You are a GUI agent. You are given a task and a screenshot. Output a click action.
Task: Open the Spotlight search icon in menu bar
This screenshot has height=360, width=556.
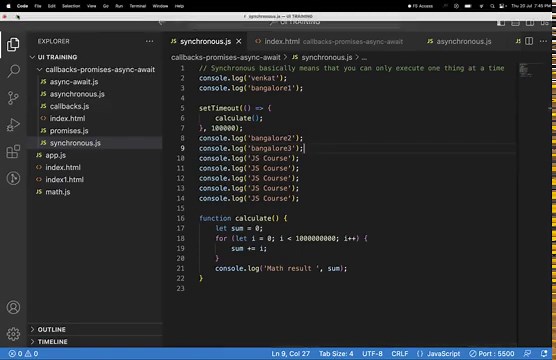tap(492, 6)
